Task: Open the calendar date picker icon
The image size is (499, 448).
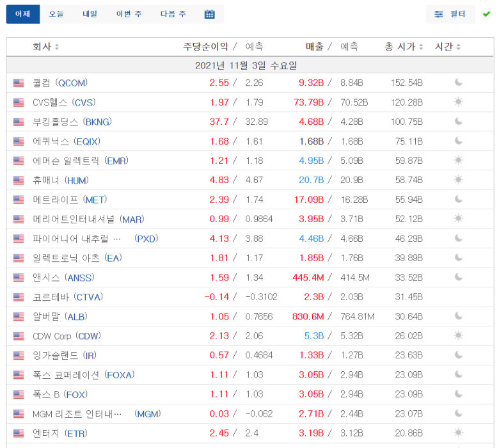Action: pyautogui.click(x=209, y=14)
